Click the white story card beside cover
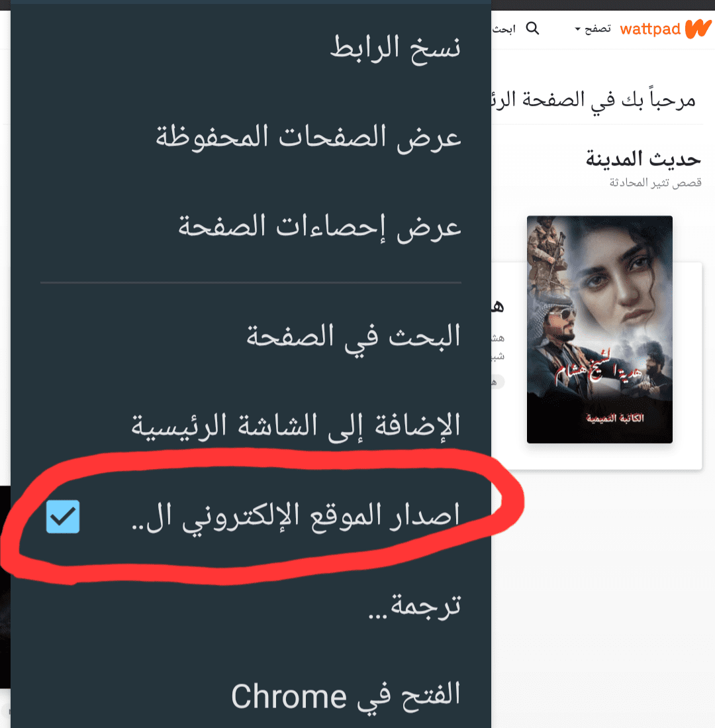This screenshot has height=728, width=715. tap(597, 366)
